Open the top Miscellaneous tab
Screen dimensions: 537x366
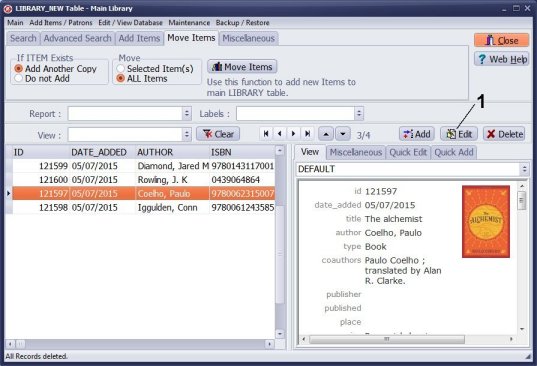(x=248, y=38)
